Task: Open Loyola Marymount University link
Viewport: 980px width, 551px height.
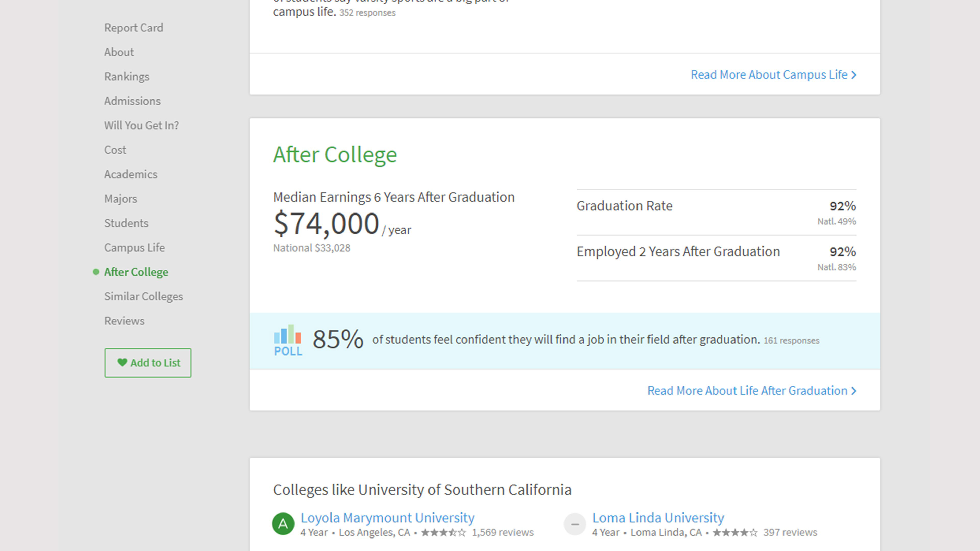Action: click(387, 518)
